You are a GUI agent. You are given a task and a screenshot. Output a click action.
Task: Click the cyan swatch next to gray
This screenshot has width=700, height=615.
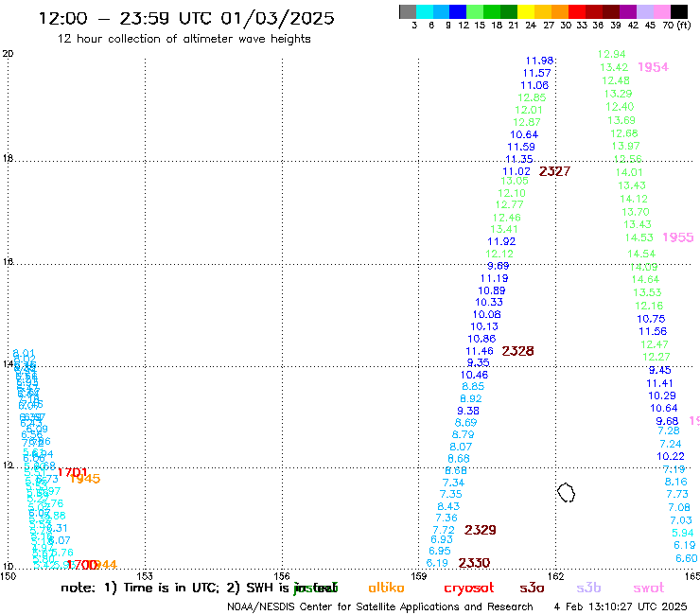click(425, 11)
